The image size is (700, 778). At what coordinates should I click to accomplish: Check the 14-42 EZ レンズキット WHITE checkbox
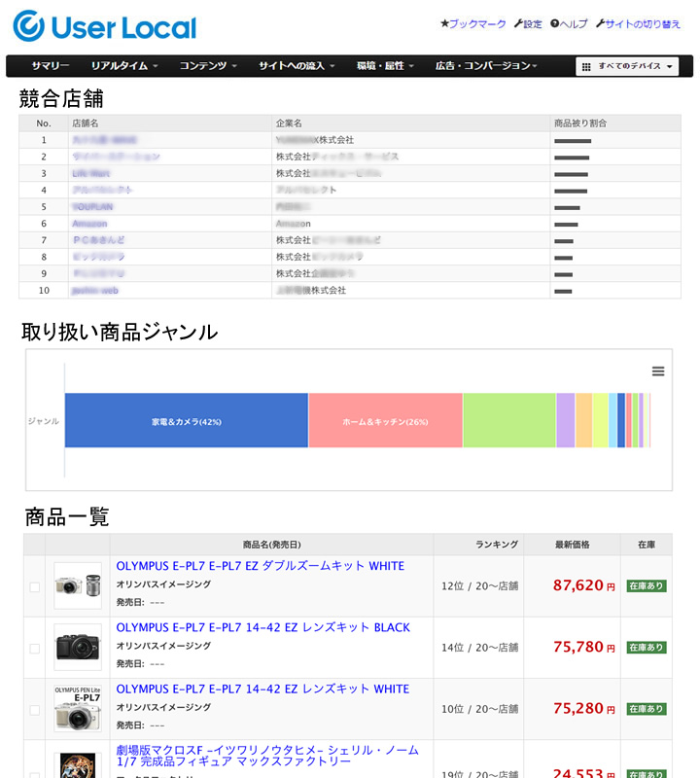(x=35, y=710)
